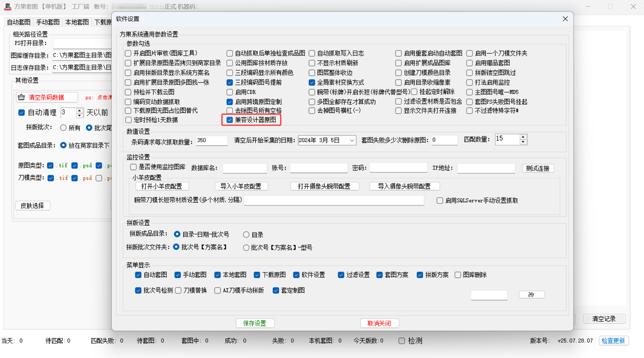Click the 密码 input field

[398, 168]
